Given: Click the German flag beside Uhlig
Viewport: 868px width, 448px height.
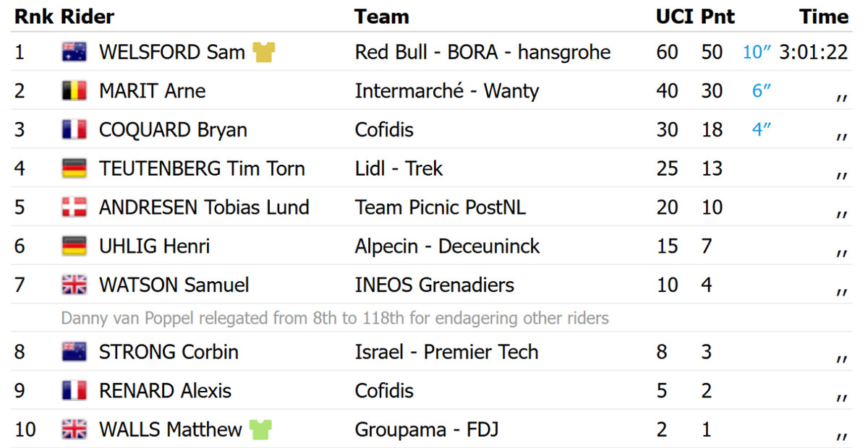Looking at the screenshot, I should pos(74,246).
